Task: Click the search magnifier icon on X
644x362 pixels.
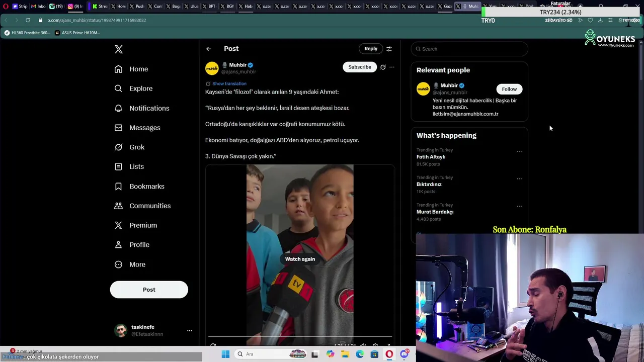Action: point(418,49)
